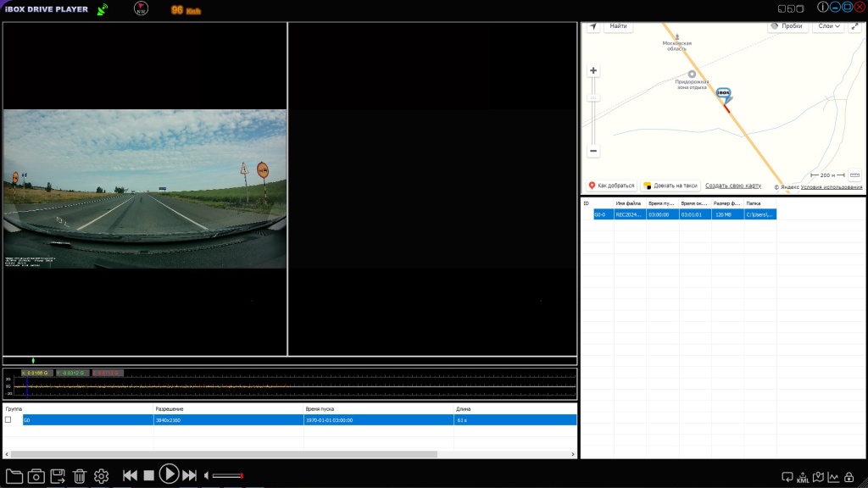
Task: Stop video playback
Action: pos(148,476)
